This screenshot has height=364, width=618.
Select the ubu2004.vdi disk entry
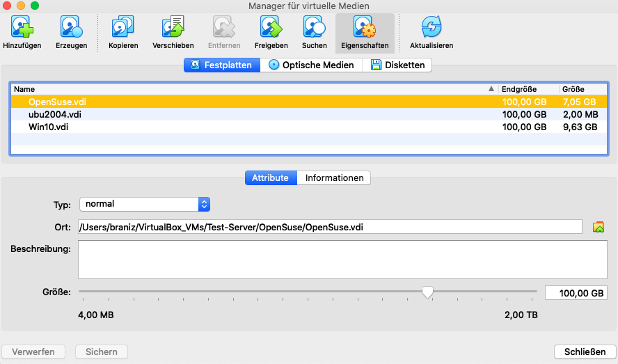point(55,115)
